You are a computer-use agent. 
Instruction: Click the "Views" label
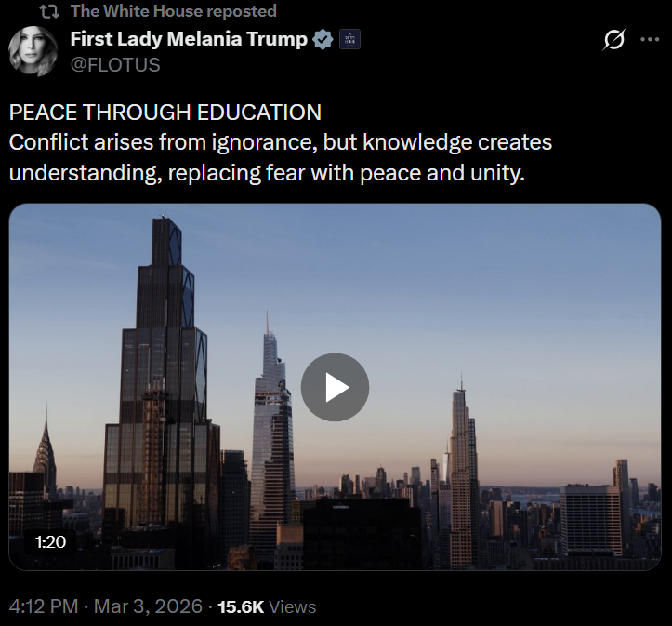(x=293, y=607)
